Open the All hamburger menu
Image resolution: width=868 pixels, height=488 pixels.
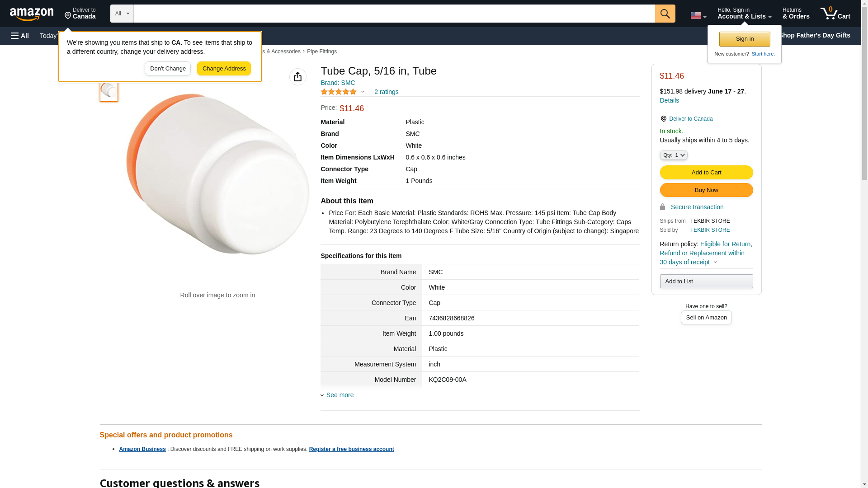coord(20,36)
